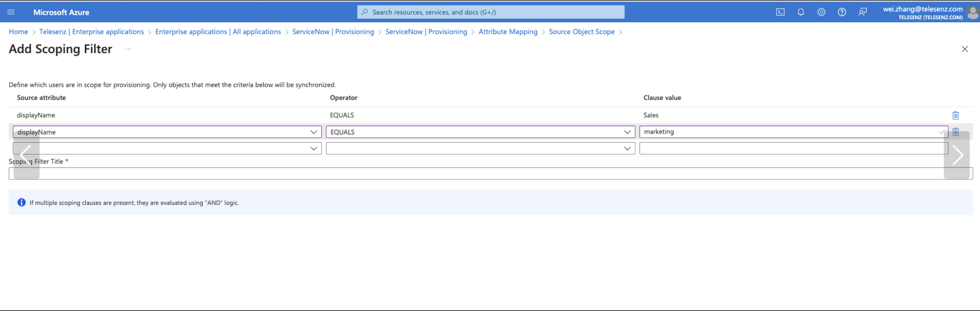Click the marketing clause value field

coord(794,132)
